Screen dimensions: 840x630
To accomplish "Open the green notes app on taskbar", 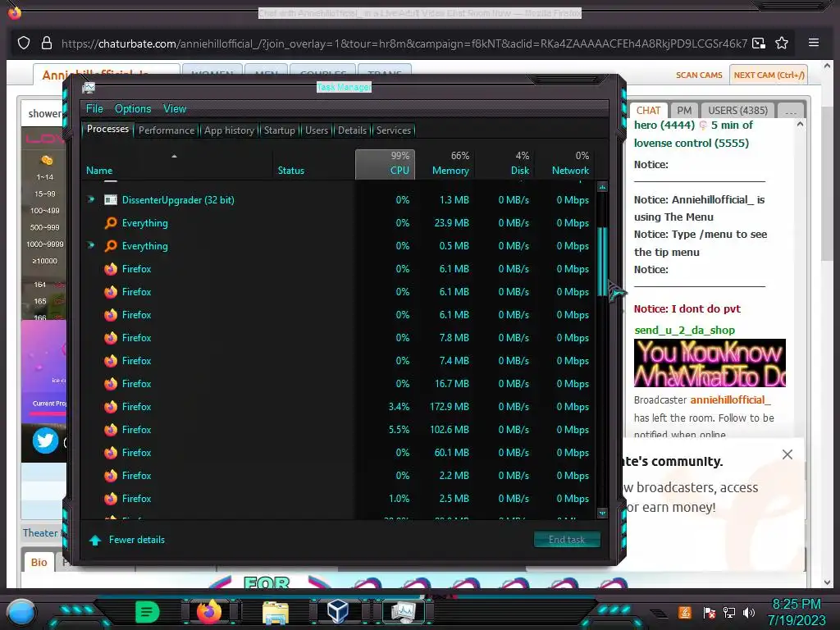I will pos(147,612).
